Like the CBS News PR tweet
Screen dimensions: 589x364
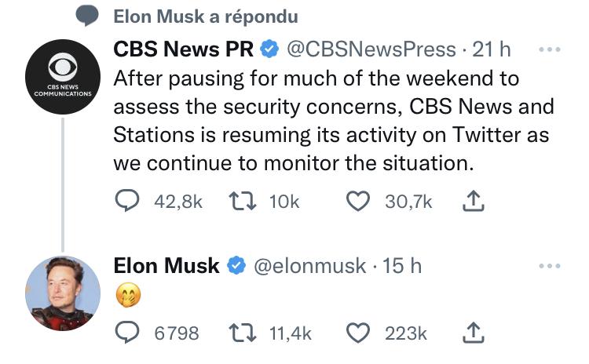(358, 202)
